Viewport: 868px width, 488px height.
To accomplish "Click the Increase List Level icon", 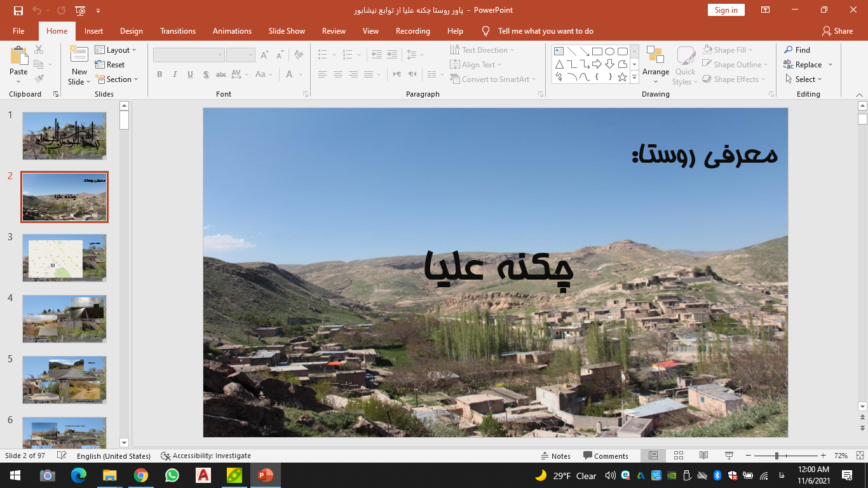I will 392,55.
